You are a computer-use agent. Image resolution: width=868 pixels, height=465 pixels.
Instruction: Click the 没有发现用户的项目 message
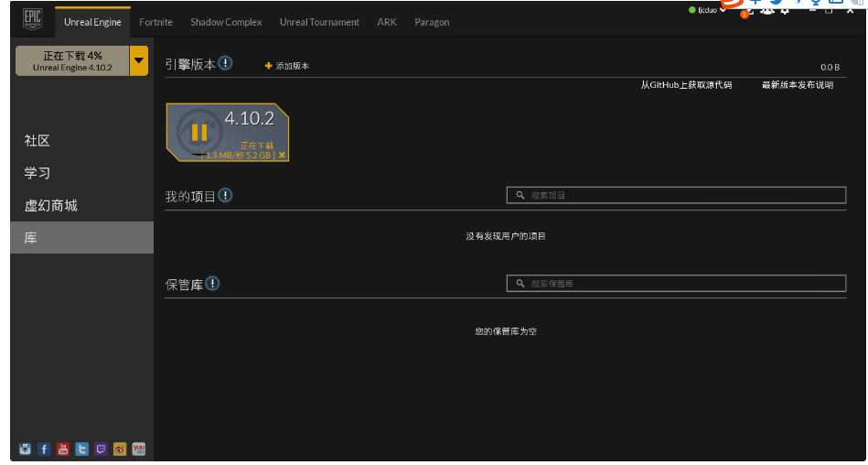pos(506,236)
